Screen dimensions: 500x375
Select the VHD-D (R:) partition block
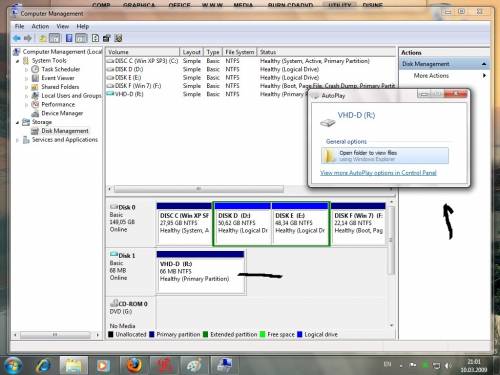[x=201, y=272]
